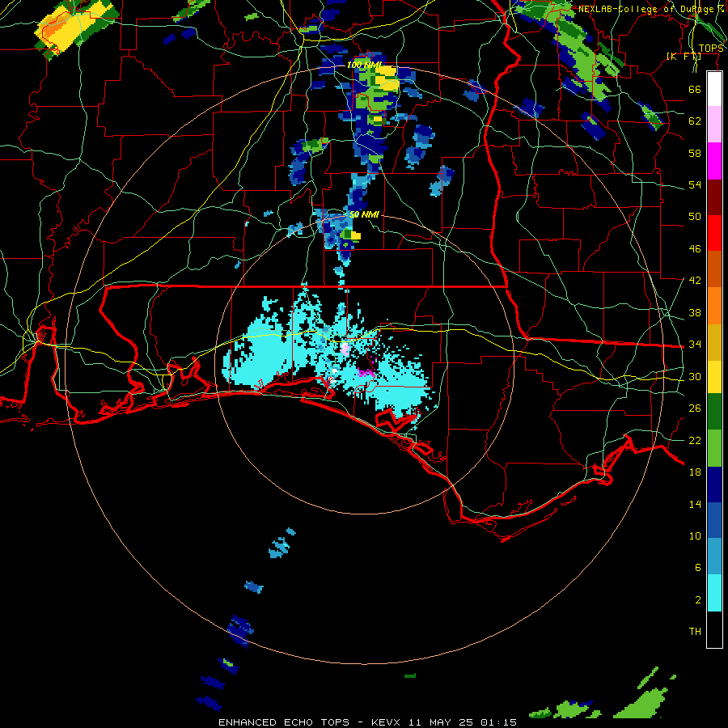The width and height of the screenshot is (728, 728).
Task: Click the light pink scale swatch
Action: tap(714, 125)
